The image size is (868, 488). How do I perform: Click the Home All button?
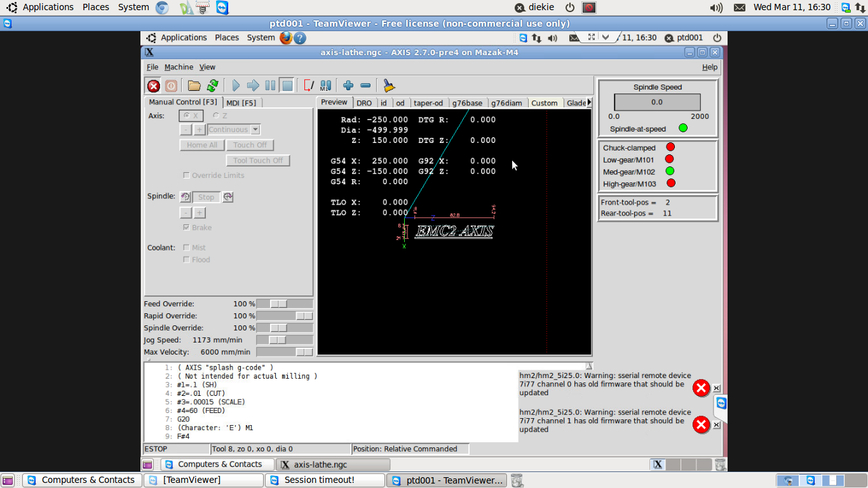pyautogui.click(x=202, y=145)
